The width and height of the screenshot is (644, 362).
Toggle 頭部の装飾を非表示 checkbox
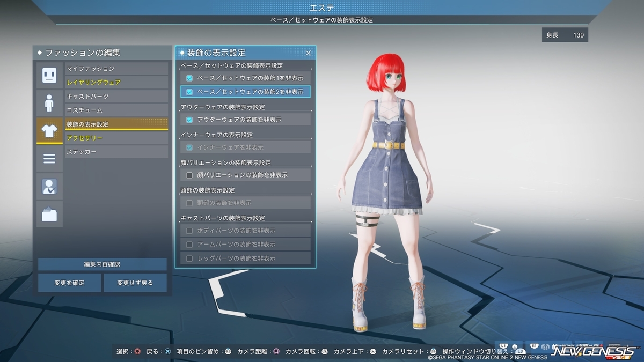point(189,203)
